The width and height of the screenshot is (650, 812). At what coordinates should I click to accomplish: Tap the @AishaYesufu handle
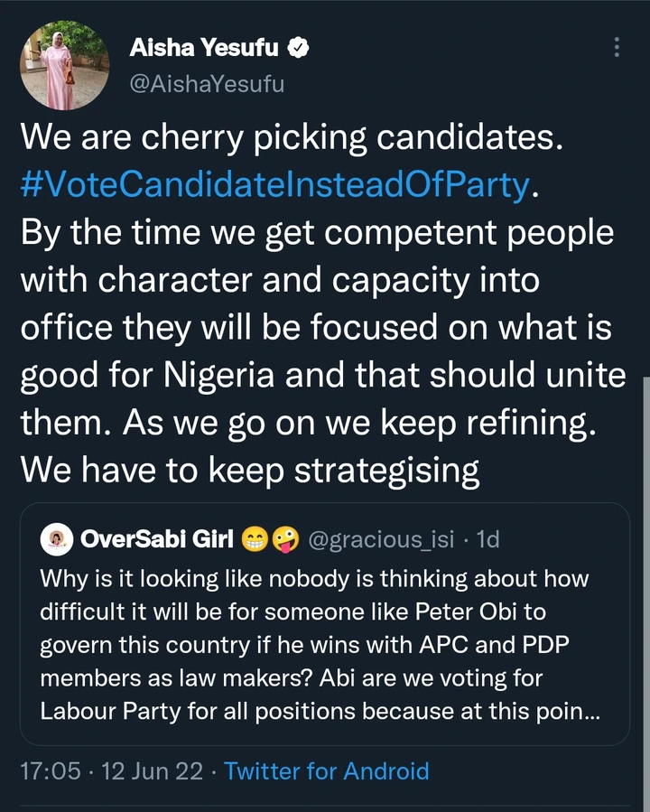[x=207, y=84]
